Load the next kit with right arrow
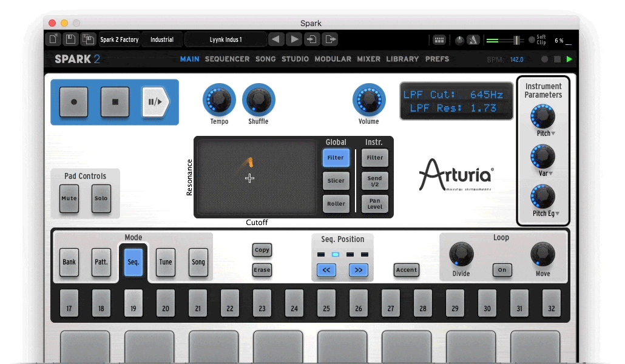This screenshot has width=625, height=364. (x=294, y=39)
